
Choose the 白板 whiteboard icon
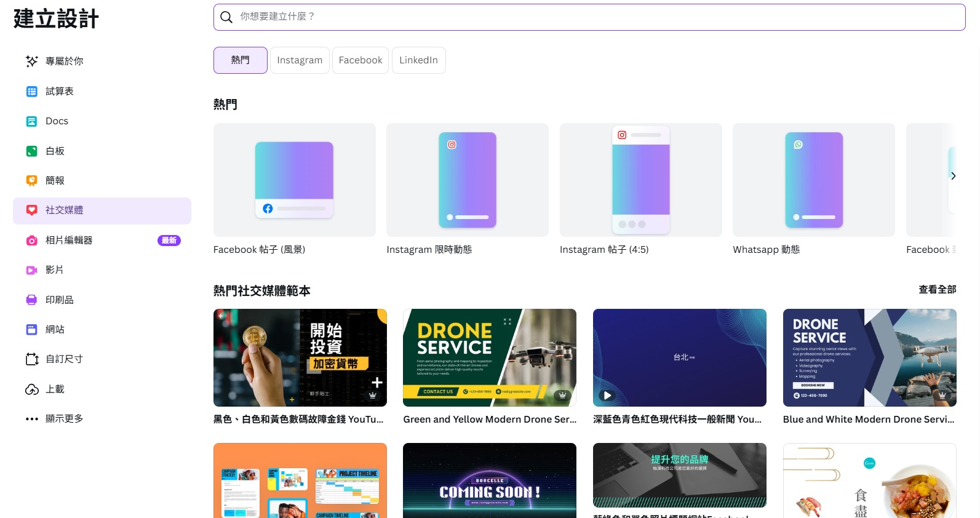[x=32, y=151]
